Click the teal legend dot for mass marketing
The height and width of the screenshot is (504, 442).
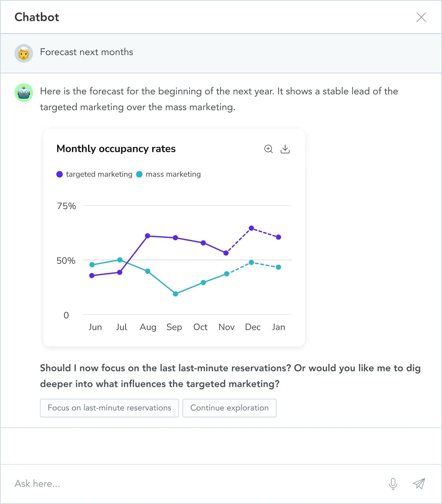139,174
